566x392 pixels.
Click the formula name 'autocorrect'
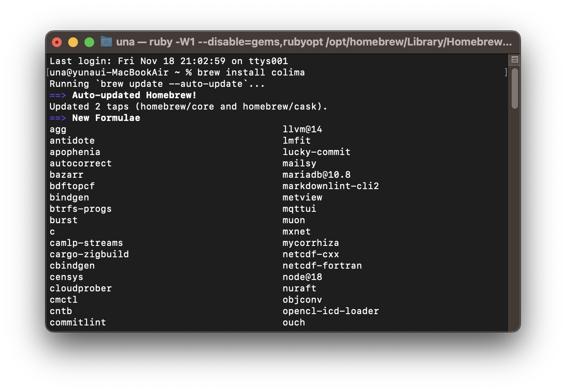pos(81,164)
